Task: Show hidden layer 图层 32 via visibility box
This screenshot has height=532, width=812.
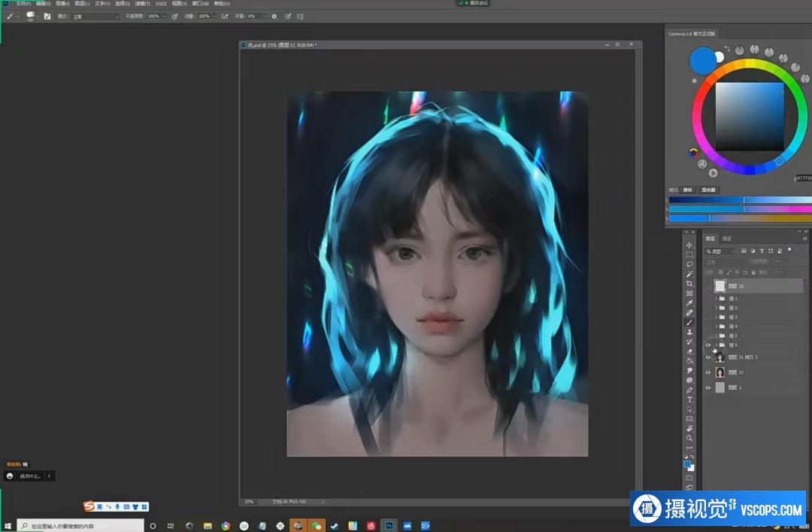Action: click(x=708, y=286)
